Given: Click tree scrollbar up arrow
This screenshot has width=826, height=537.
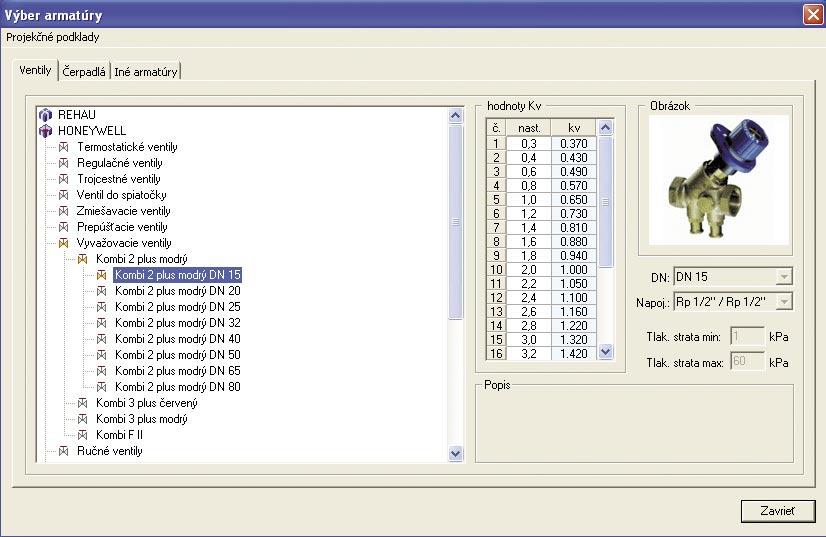Looking at the screenshot, I should tap(456, 115).
